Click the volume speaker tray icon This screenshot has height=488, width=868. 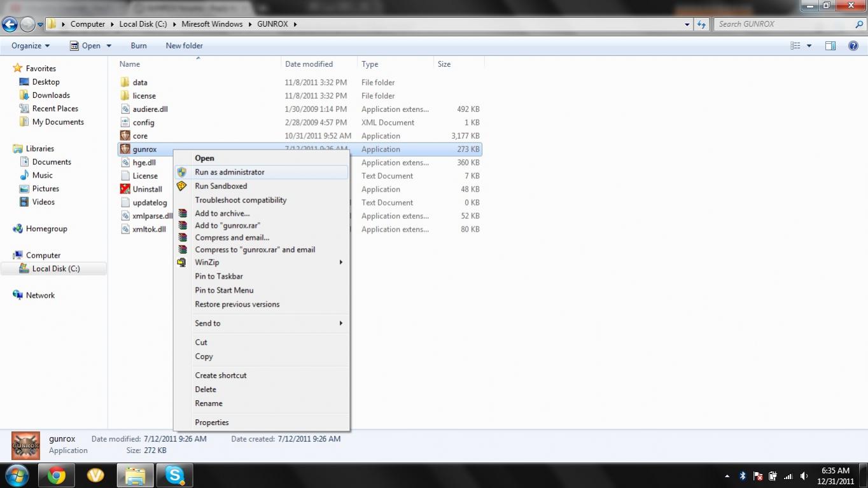click(804, 476)
